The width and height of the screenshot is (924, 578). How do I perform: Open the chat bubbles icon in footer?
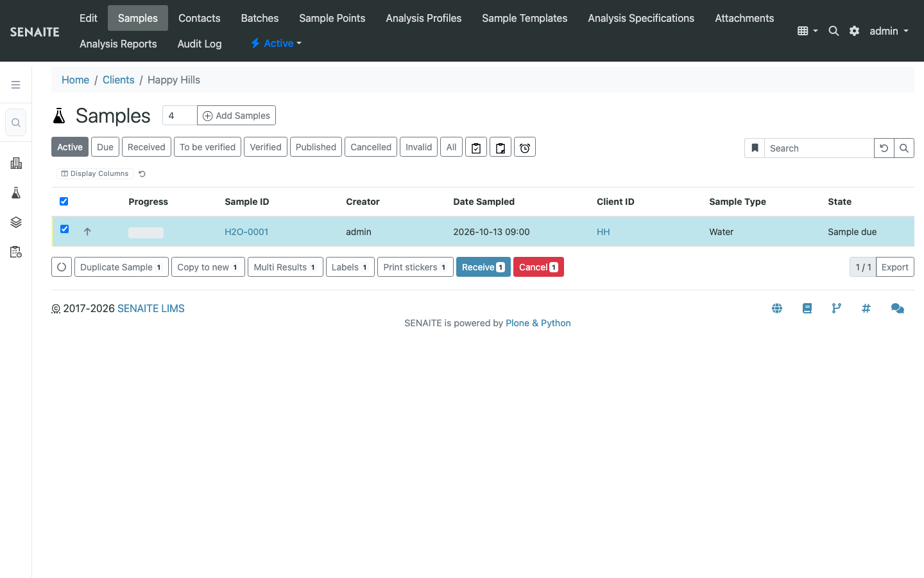coord(898,308)
